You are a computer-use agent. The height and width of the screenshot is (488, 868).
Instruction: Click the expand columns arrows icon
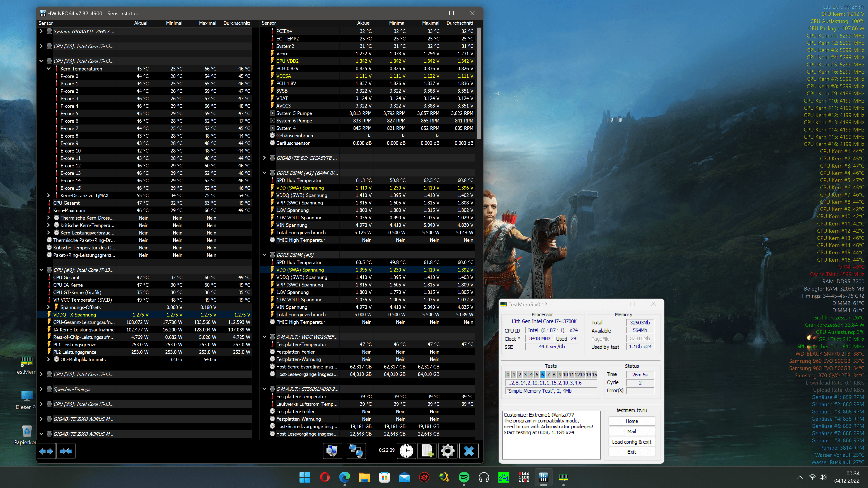point(46,451)
